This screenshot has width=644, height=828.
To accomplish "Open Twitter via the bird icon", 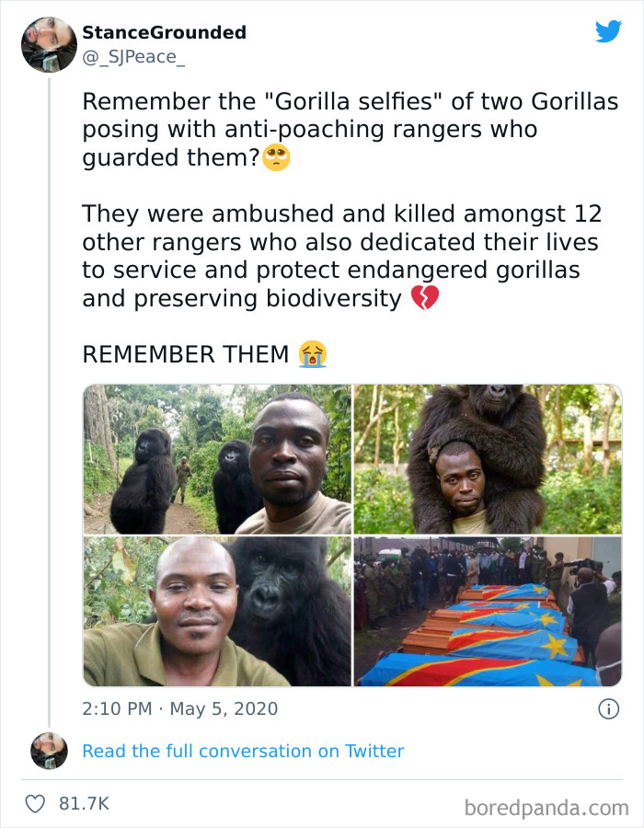I will tap(609, 31).
